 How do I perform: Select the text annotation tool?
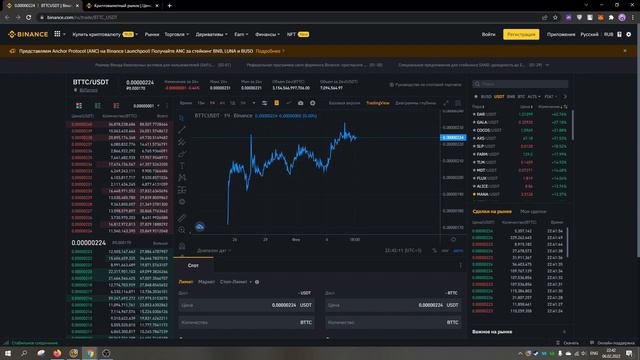pos(182,166)
